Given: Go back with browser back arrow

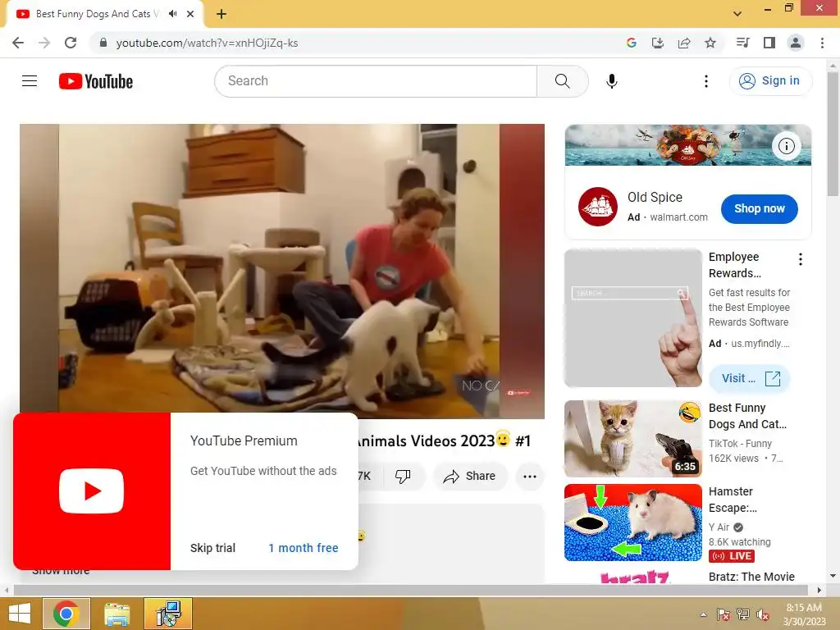Looking at the screenshot, I should (x=18, y=43).
